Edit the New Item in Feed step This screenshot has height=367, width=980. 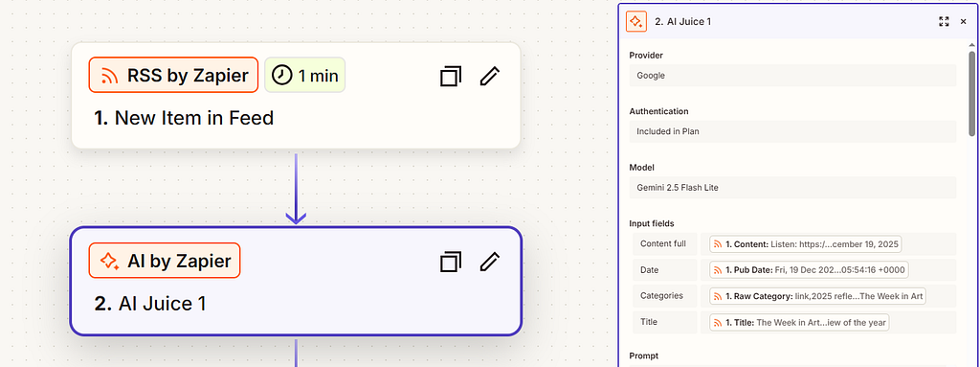click(x=489, y=76)
